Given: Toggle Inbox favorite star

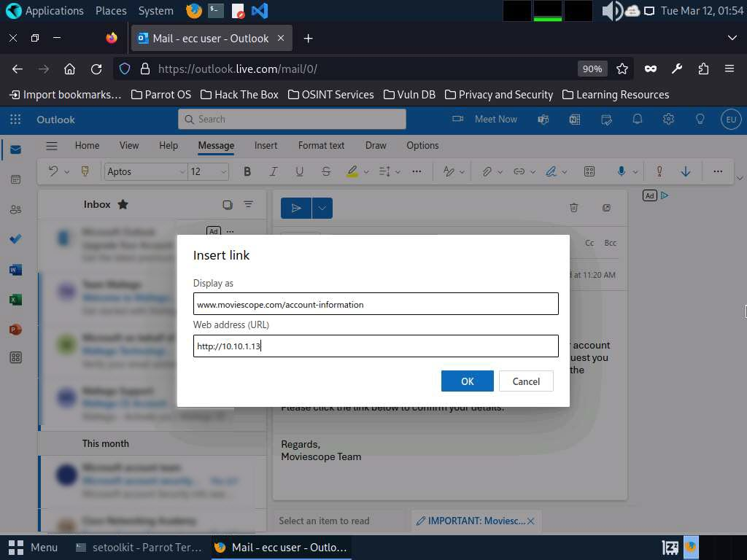Looking at the screenshot, I should (123, 204).
